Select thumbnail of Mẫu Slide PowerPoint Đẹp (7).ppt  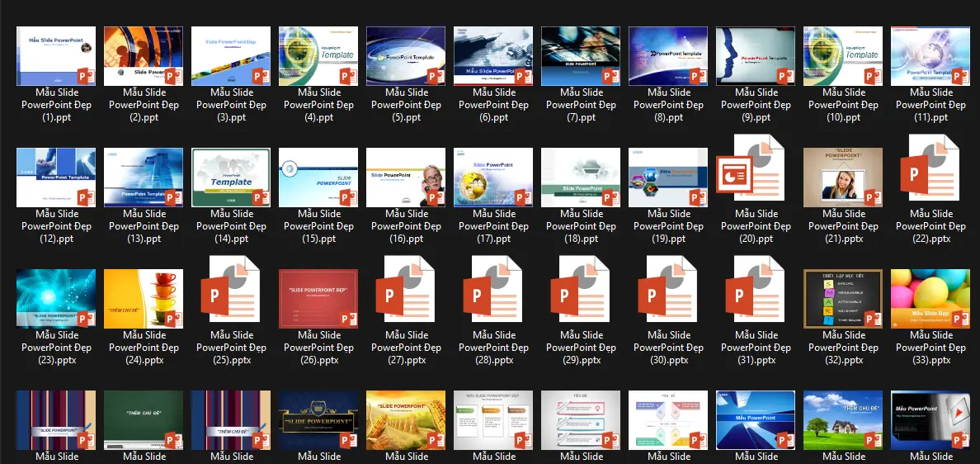point(582,56)
